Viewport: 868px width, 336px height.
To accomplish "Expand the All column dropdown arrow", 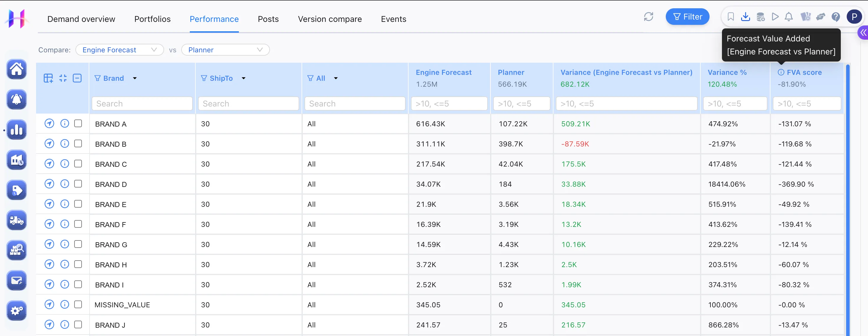I will pos(336,78).
